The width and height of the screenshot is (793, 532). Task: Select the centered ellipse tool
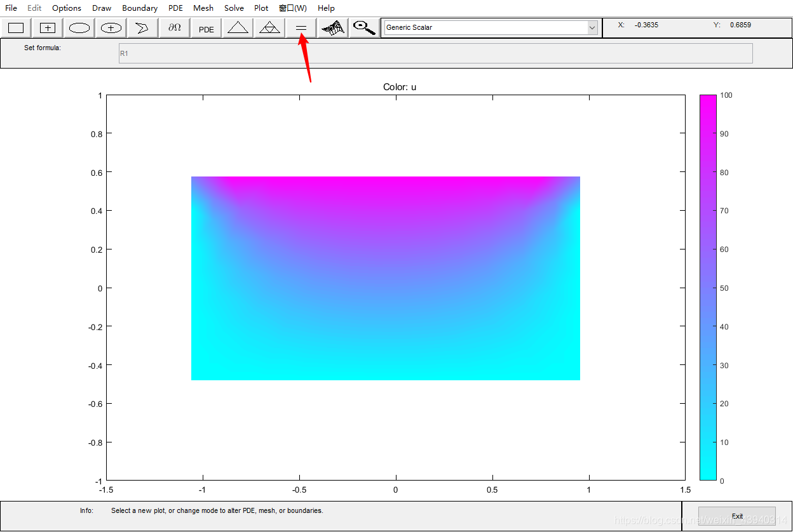pyautogui.click(x=111, y=28)
